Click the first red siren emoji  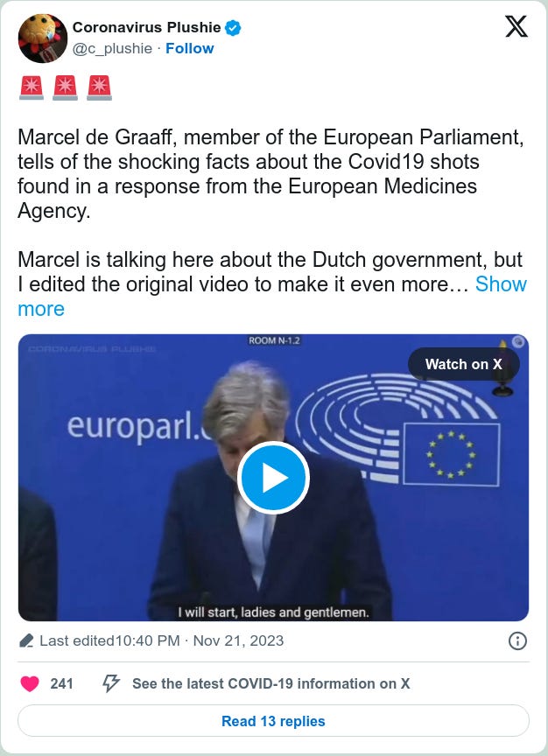pyautogui.click(x=32, y=87)
